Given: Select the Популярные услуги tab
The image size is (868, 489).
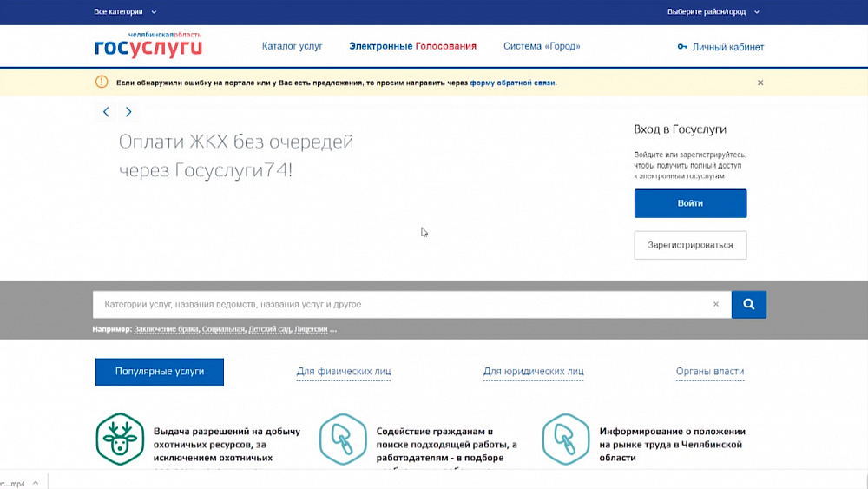Looking at the screenshot, I should [160, 372].
